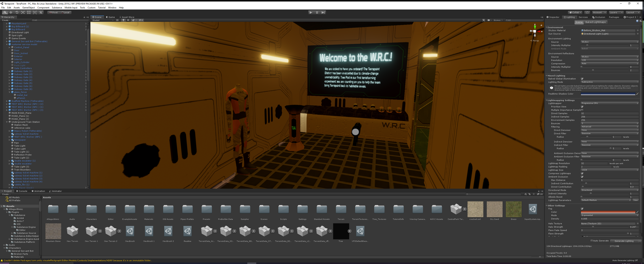The width and height of the screenshot is (644, 264).
Task: Toggle 2D scene view mode
Action: click(x=117, y=20)
